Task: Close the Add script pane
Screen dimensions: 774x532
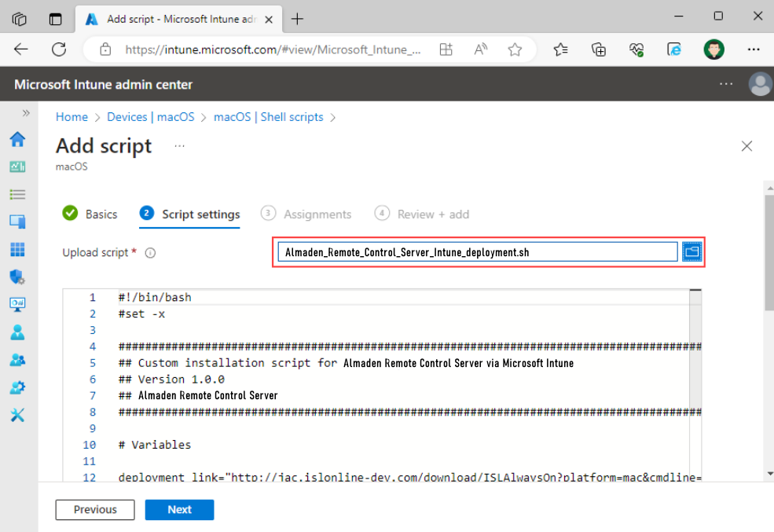Action: point(746,146)
